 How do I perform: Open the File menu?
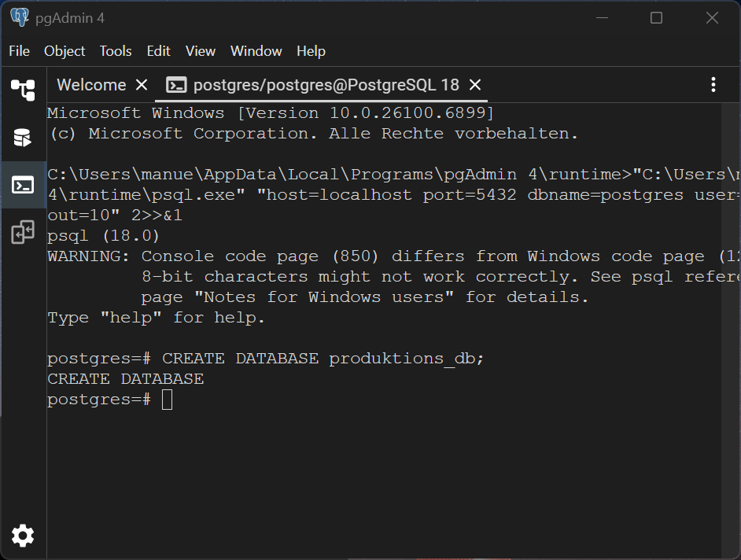[x=20, y=51]
